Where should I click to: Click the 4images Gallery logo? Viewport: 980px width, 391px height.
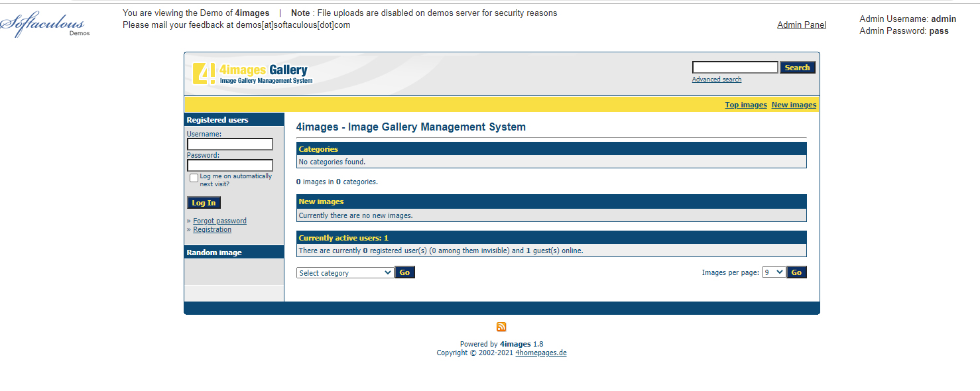pyautogui.click(x=253, y=74)
